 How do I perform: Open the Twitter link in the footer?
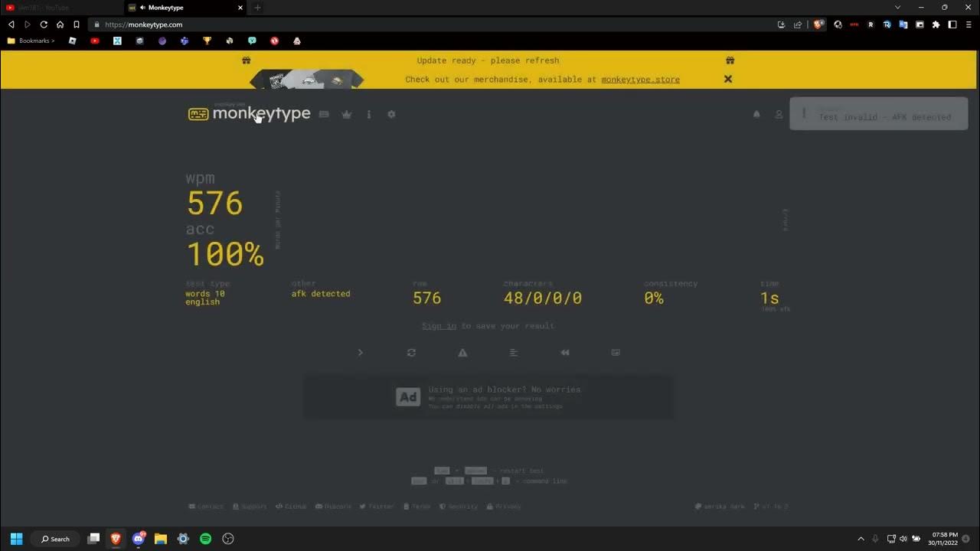377,507
